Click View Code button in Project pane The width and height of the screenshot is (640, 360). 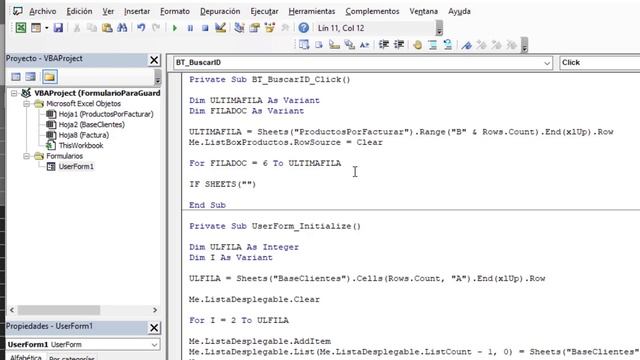pyautogui.click(x=16, y=77)
